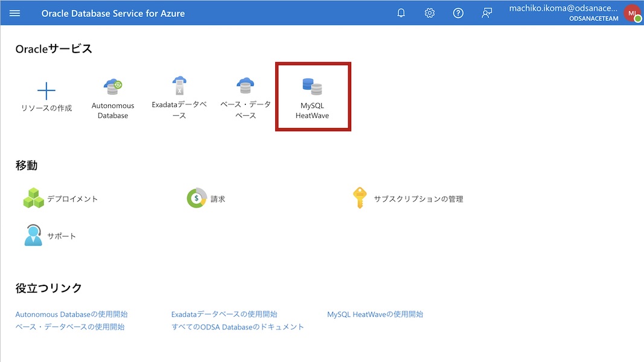Click the plus icon for リソースの作成
This screenshot has height=362, width=644.
[46, 91]
